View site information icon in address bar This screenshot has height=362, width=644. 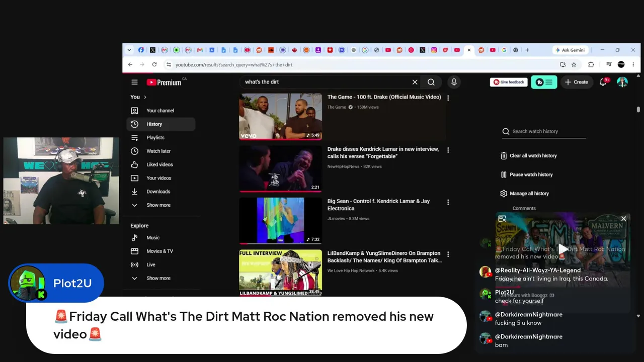coord(169,64)
